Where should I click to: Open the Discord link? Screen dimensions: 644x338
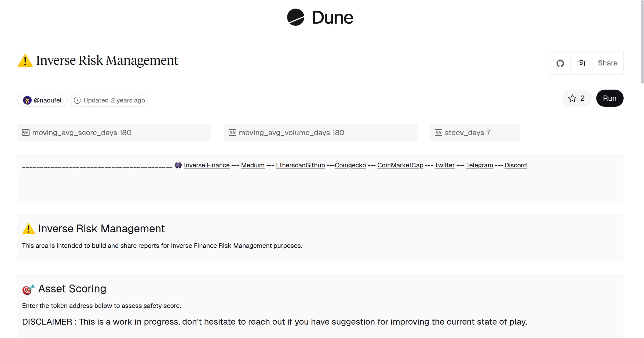515,165
